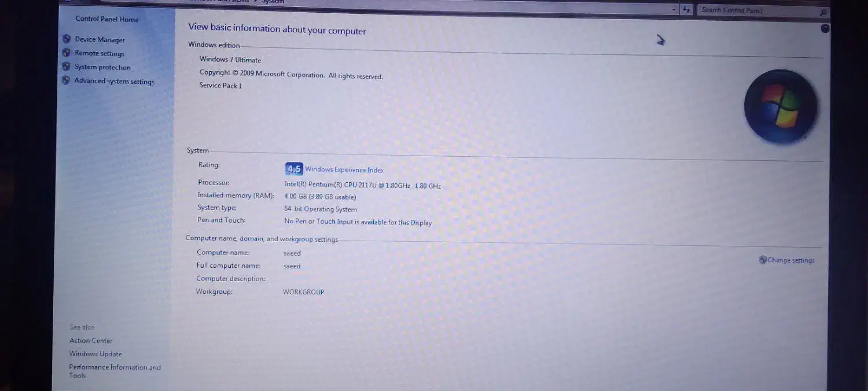Click the Device Manager shield icon
This screenshot has width=868, height=391.
coord(66,39)
